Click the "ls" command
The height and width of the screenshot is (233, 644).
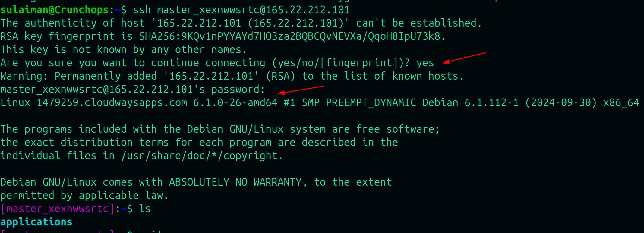pos(145,209)
